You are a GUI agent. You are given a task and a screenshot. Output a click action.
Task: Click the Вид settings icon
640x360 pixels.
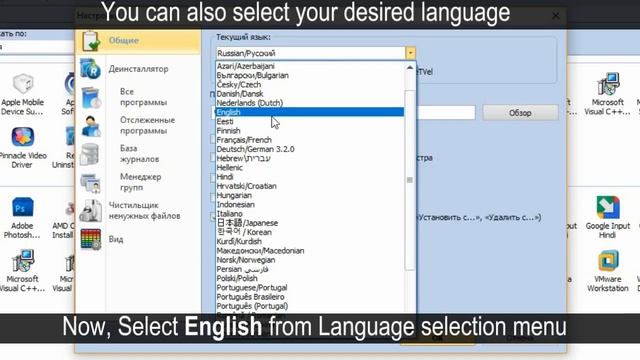coord(91,239)
